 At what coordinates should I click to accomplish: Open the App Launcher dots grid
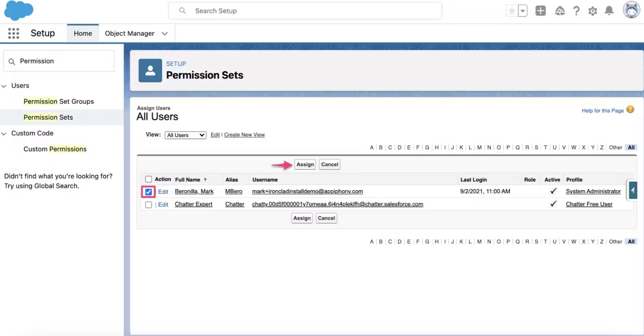14,33
